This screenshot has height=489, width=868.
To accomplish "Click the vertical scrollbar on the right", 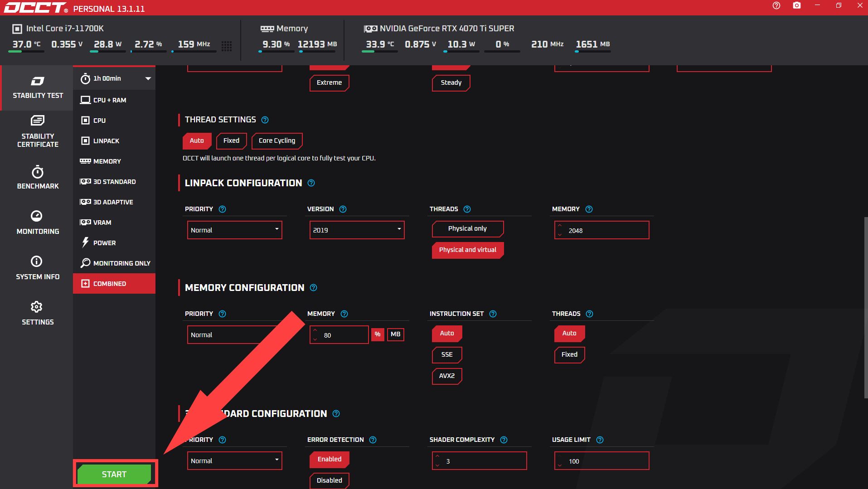I will point(865,308).
